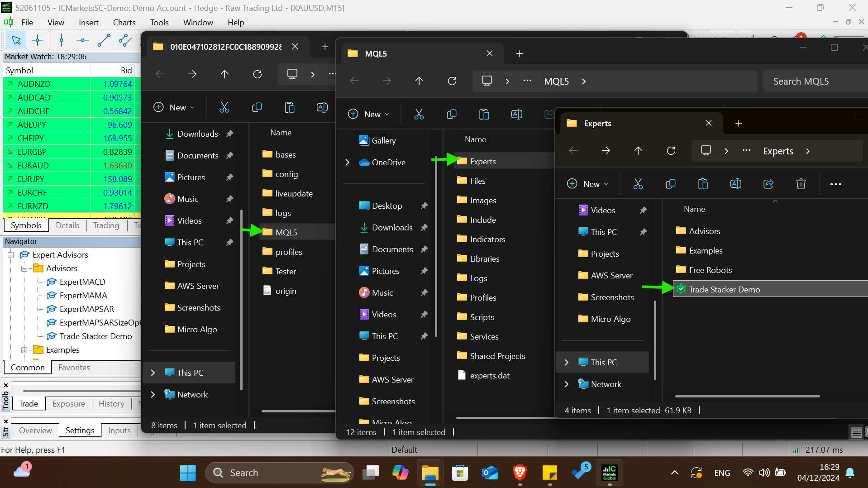Click Copy icon in Experts window toolbar
868x488 pixels.
[x=671, y=184]
